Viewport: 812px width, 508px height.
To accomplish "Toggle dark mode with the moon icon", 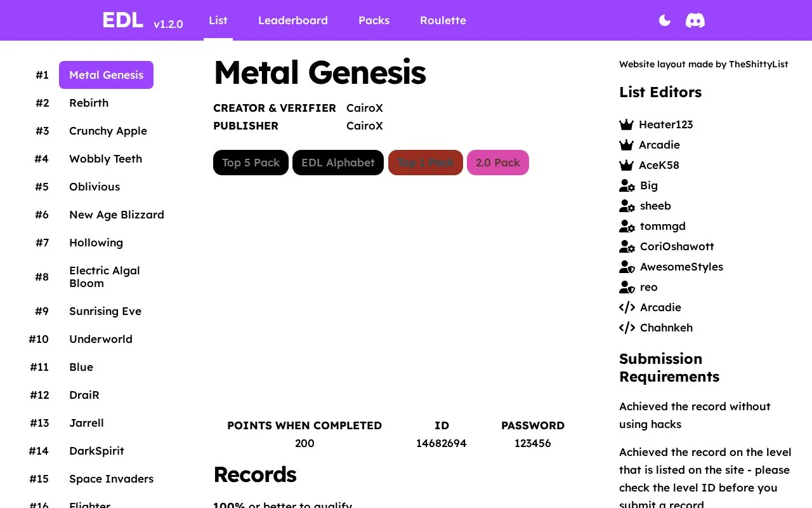I will 665,20.
